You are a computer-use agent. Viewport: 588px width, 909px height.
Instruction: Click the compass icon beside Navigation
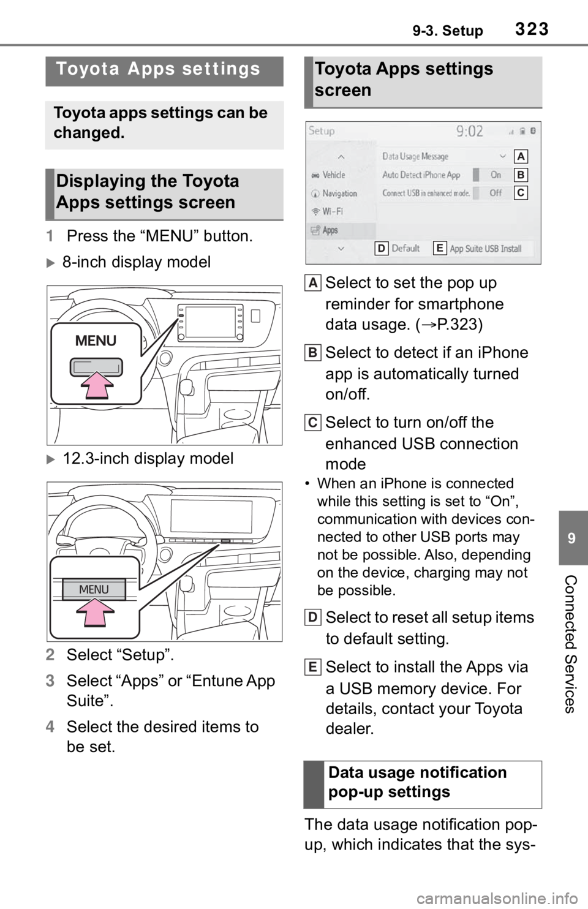click(x=315, y=194)
